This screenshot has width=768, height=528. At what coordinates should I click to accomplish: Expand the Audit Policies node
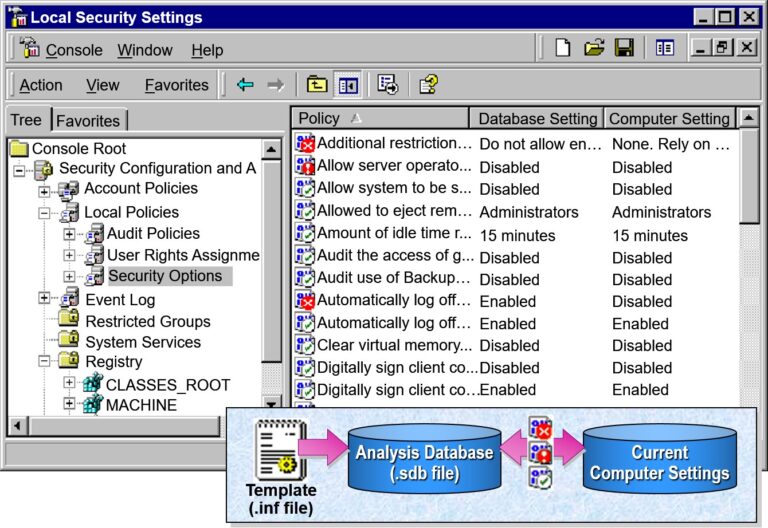pos(69,234)
